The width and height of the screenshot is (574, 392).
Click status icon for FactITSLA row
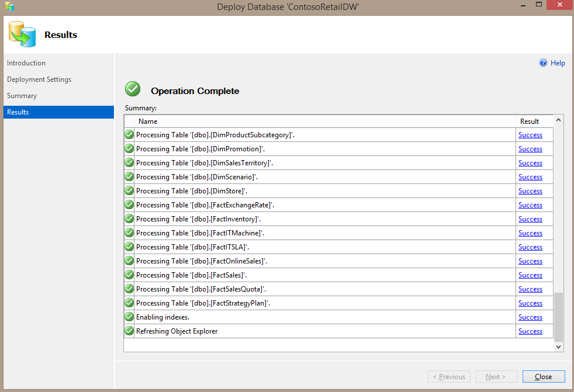click(x=129, y=247)
